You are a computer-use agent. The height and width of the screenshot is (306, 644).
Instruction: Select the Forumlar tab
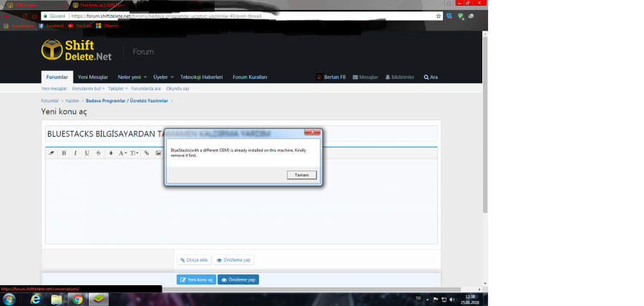tap(57, 77)
